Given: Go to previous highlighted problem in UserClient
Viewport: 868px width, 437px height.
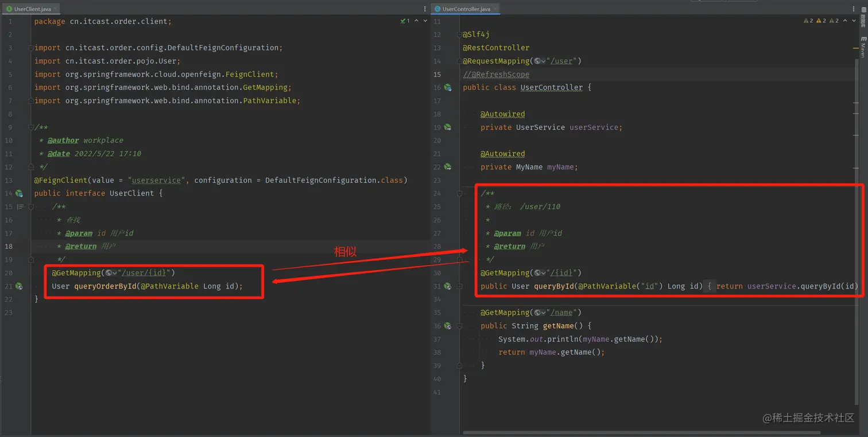Looking at the screenshot, I should tap(417, 21).
